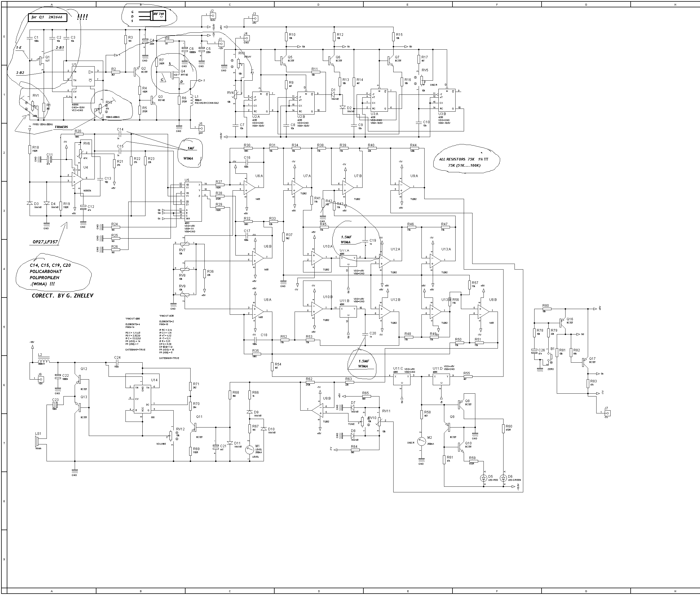Select the U3:A 4538 block
700x595 pixels.
379,100
